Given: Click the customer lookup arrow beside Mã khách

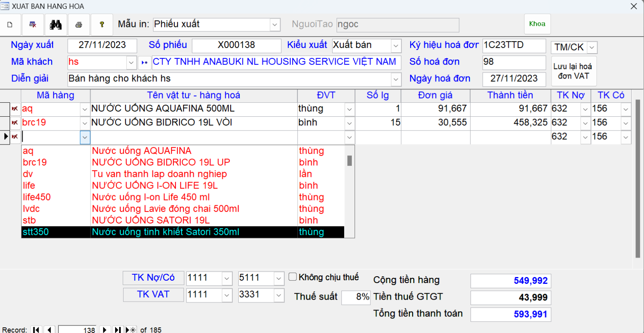Looking at the screenshot, I should click(x=144, y=62).
